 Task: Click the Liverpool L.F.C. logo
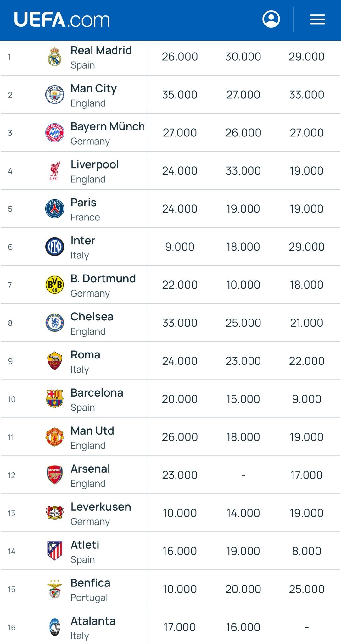coord(55,171)
